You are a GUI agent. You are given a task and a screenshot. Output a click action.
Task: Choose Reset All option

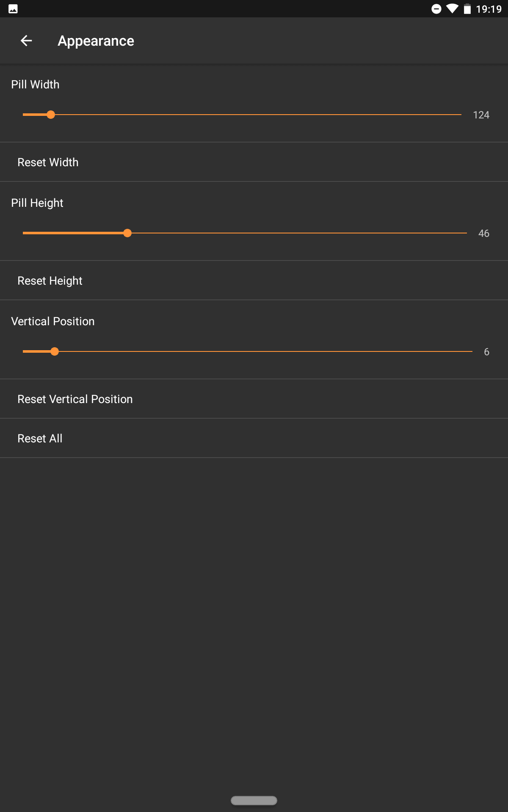254,438
